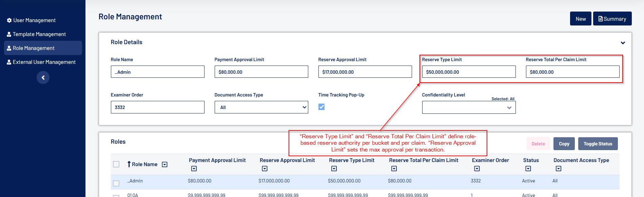
Task: Open the Status column filter icon
Action: click(x=528, y=168)
